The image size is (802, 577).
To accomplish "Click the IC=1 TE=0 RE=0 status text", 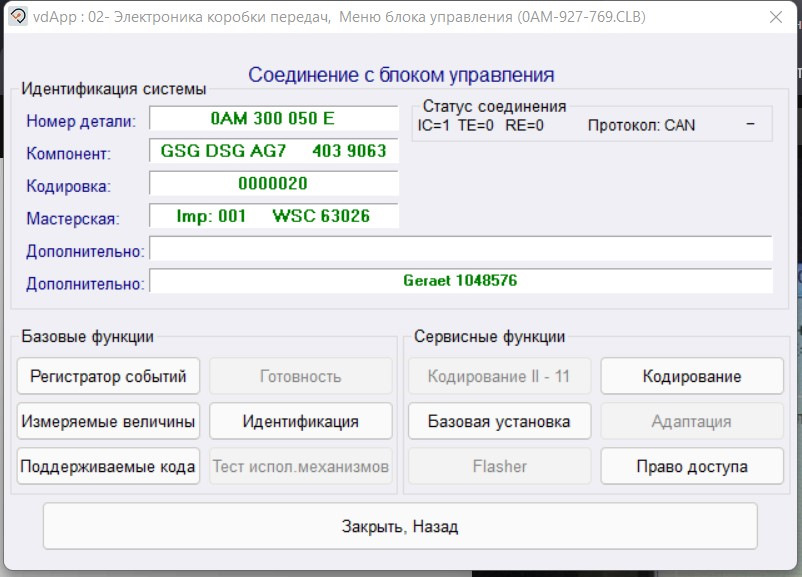I will coord(480,125).
